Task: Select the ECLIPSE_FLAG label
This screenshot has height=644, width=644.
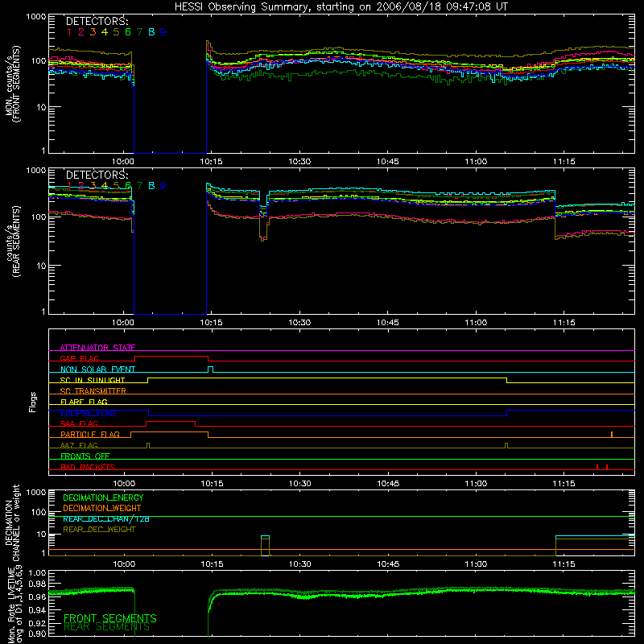Action: click(88, 413)
